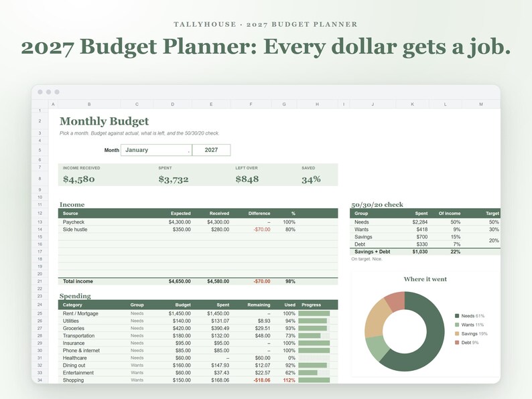Click the Remaining header in Spending table

pos(259,305)
